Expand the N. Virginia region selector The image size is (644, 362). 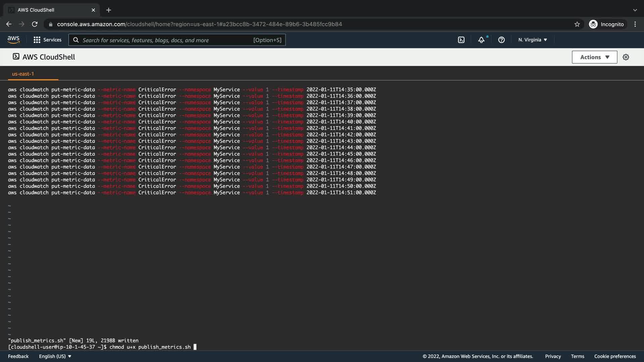click(533, 40)
